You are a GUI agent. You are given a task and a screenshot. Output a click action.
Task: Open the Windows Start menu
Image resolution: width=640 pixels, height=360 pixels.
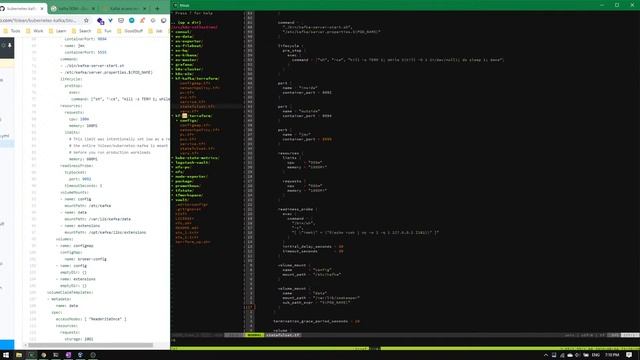point(6,355)
